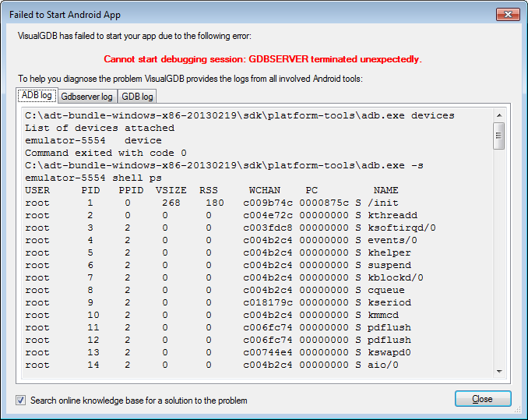Click the kseriod process row
Image resolution: width=528 pixels, height=420 pixels.
click(218, 302)
